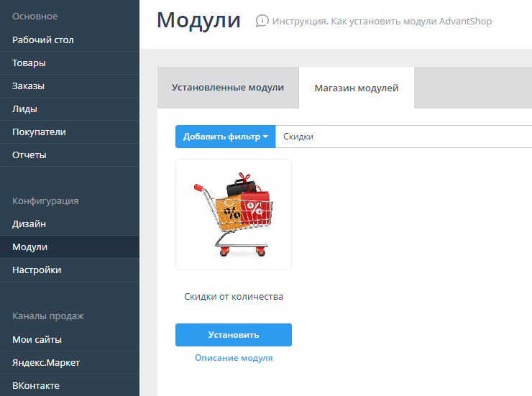Open the Описание модуля link
Screen dimensions: 532x396
(x=234, y=358)
